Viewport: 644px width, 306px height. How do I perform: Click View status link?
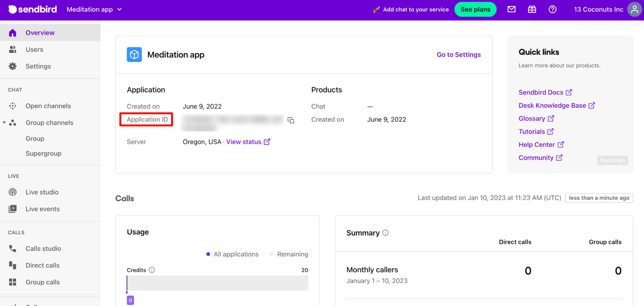(x=248, y=142)
